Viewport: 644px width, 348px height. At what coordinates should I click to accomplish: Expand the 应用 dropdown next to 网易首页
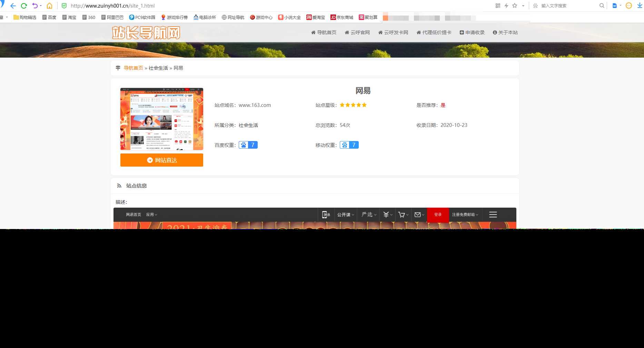tap(151, 214)
